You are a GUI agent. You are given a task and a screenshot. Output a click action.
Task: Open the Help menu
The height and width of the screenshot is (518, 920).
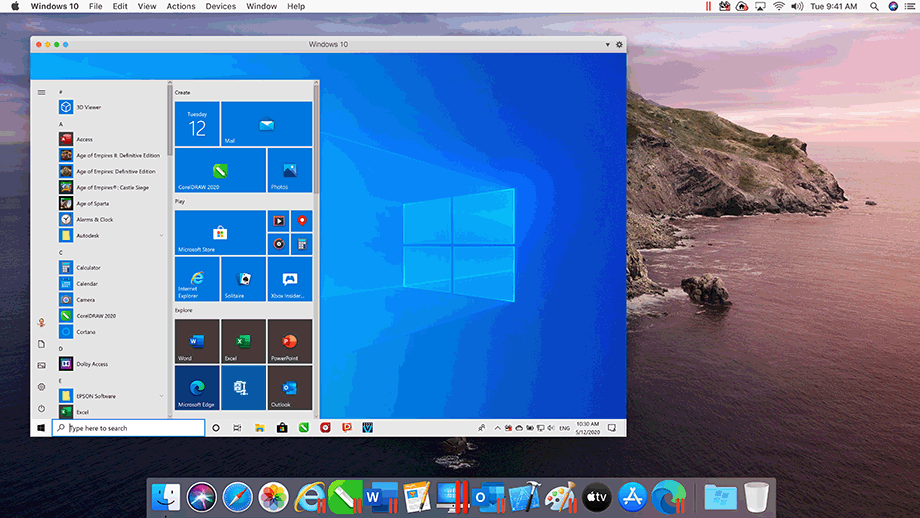point(296,6)
